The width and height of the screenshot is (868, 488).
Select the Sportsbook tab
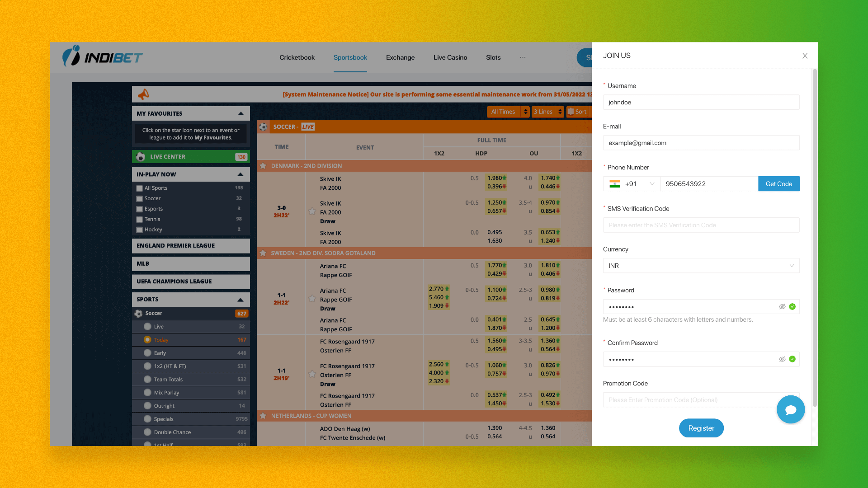tap(350, 57)
